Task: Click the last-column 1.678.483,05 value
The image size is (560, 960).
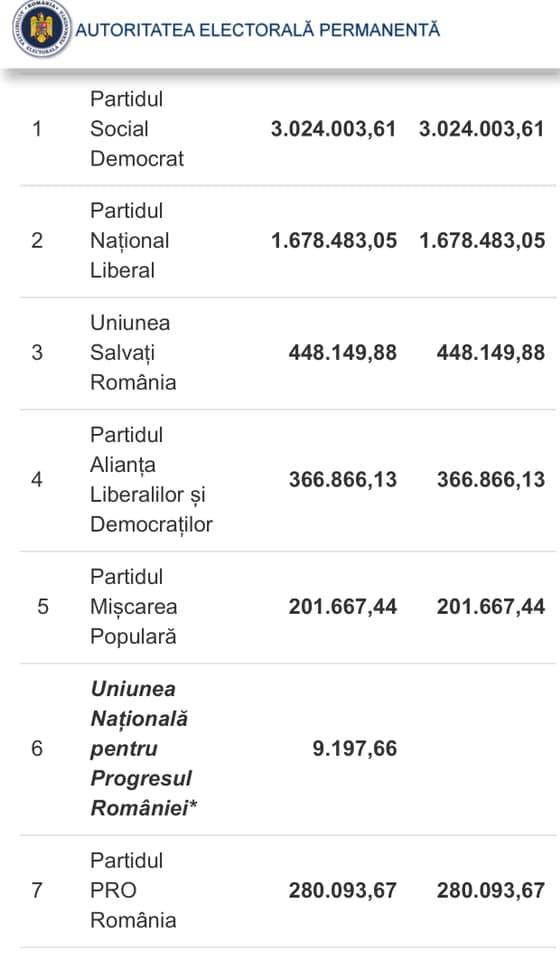Action: coord(482,241)
